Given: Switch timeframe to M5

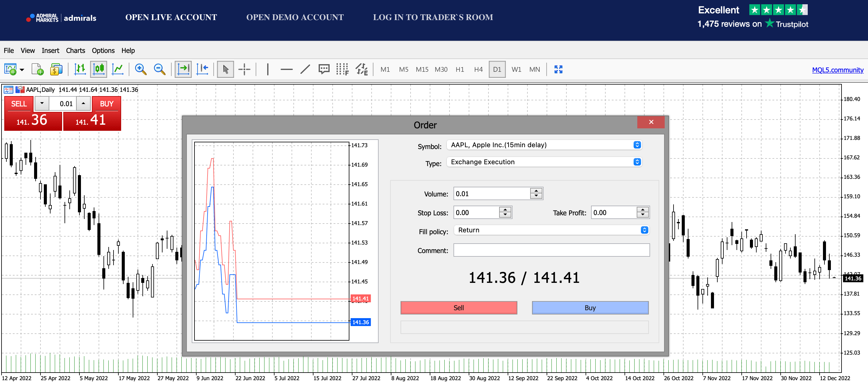Looking at the screenshot, I should tap(403, 70).
